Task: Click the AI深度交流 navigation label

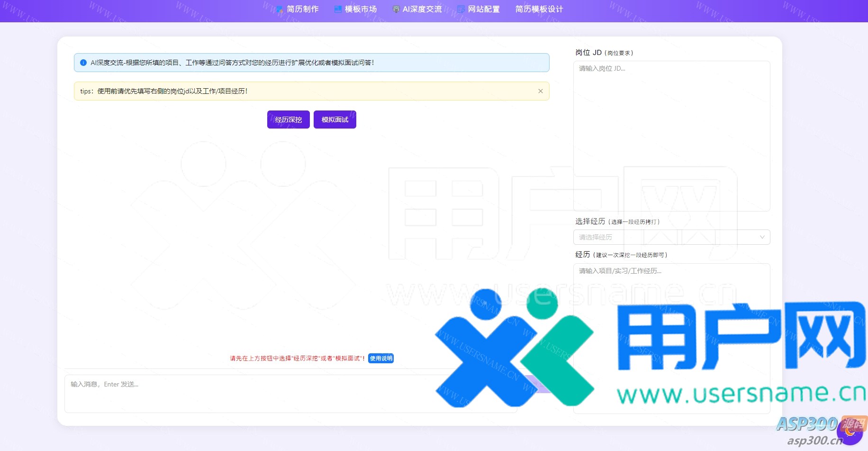Action: point(422,9)
